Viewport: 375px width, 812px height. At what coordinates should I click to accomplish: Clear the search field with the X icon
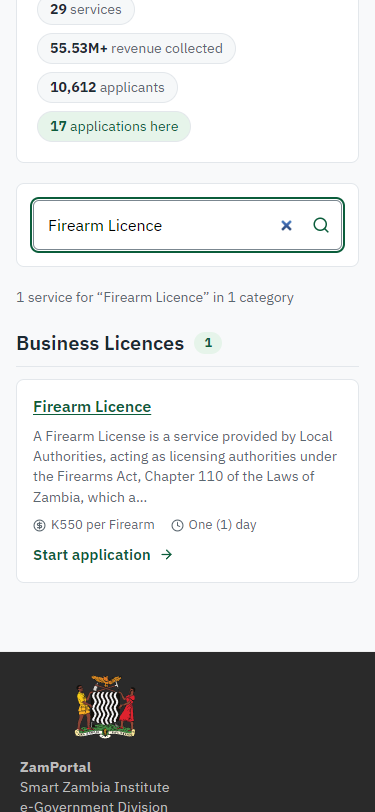coord(286,225)
